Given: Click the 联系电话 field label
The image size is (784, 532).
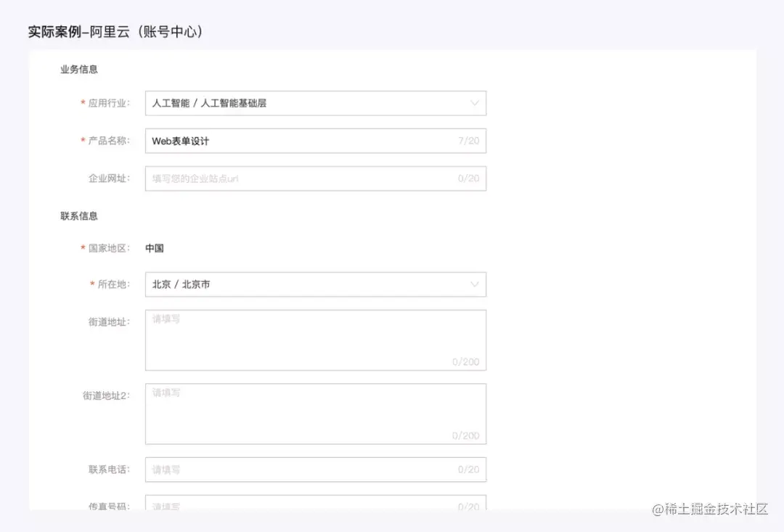Looking at the screenshot, I should click(x=108, y=470).
